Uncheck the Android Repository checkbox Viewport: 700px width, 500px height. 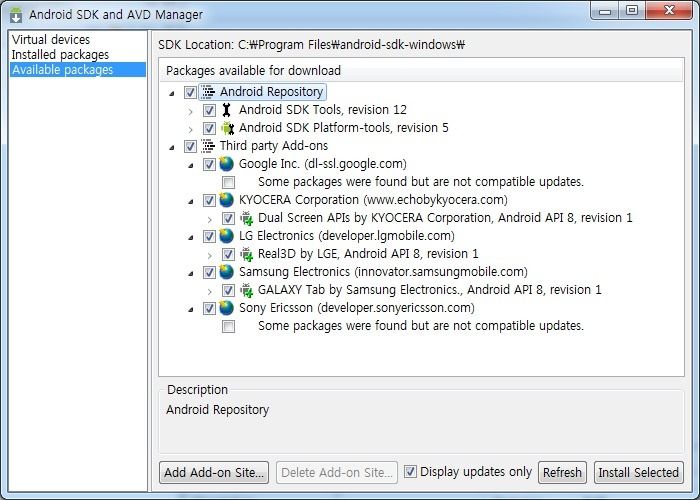tap(190, 92)
